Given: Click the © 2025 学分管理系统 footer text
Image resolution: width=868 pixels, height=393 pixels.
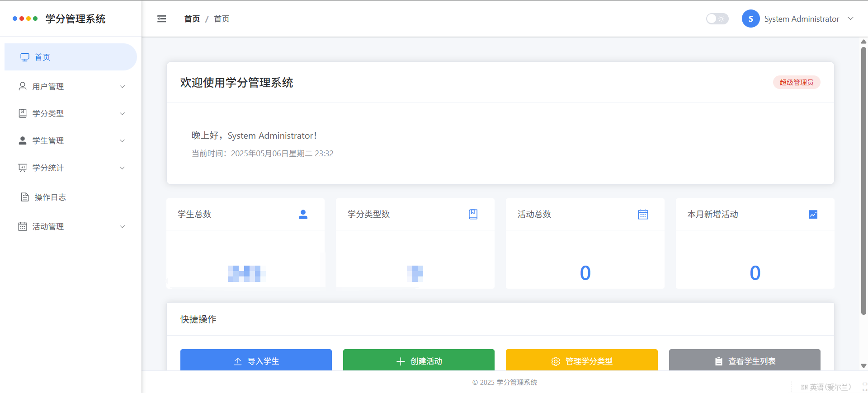Looking at the screenshot, I should 505,382.
